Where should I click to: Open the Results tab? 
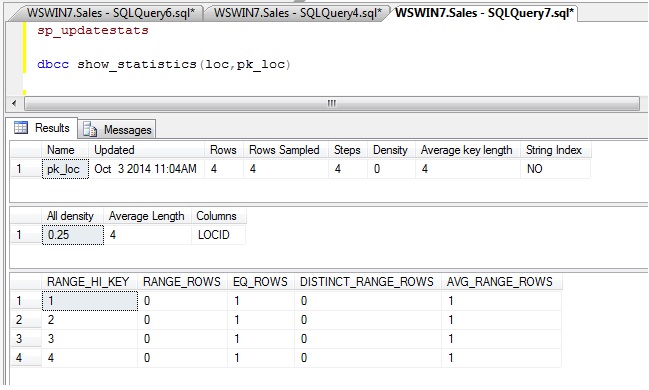(42, 128)
